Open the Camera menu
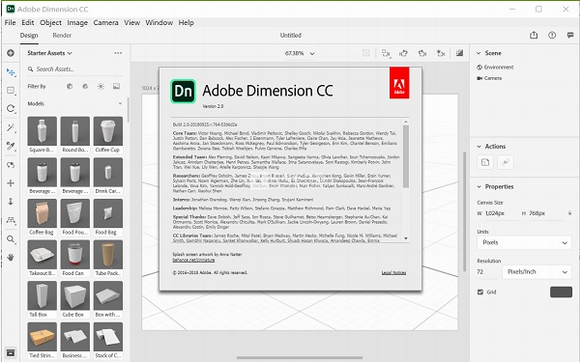Screen dimensions: 580x362 (x=106, y=23)
